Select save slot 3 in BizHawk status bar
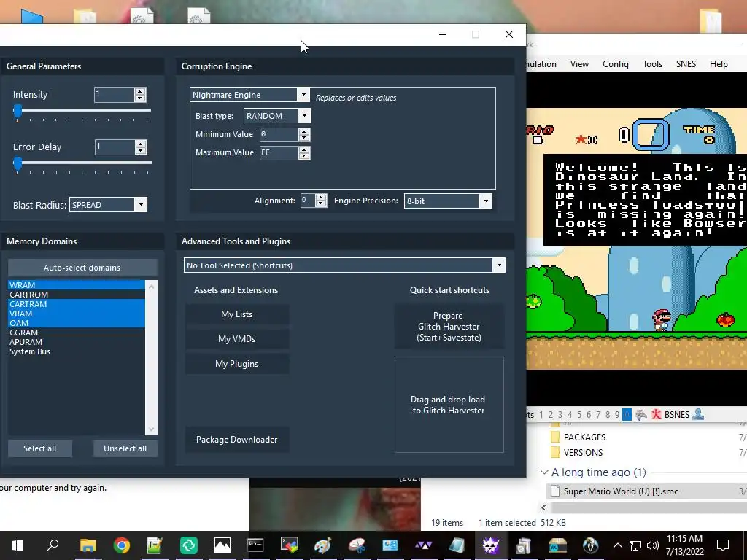 tap(560, 415)
